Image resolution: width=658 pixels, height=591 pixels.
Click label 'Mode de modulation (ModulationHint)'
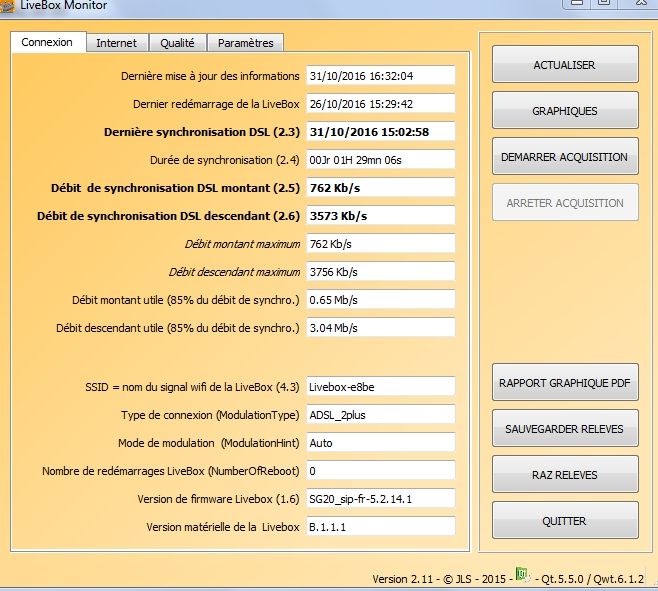point(209,443)
